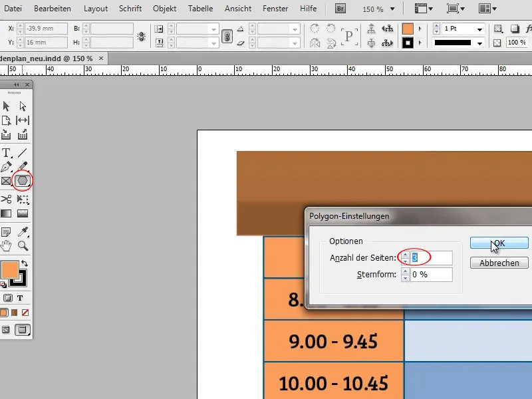The width and height of the screenshot is (532, 399).
Task: Expand the fill color flyout arrow
Action: coord(420,29)
